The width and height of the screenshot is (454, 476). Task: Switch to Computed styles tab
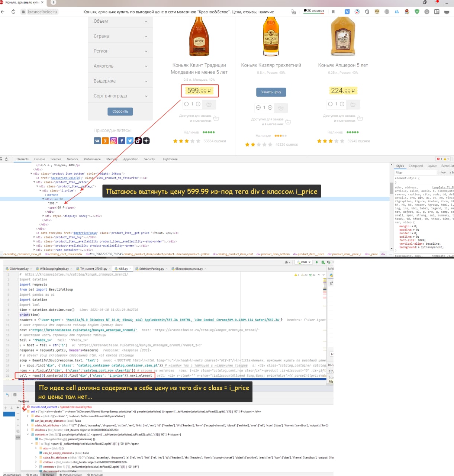point(416,166)
